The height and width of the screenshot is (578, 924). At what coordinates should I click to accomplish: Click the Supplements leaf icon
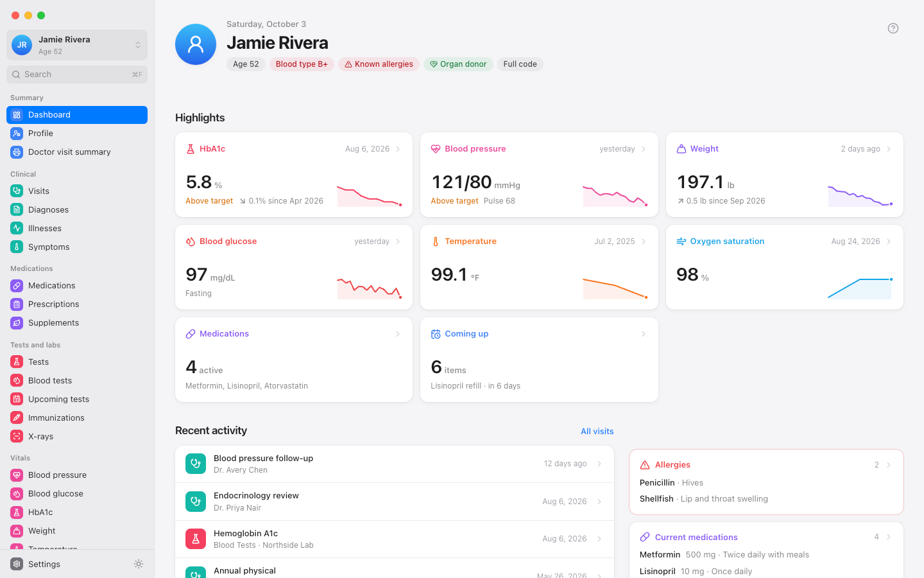coord(17,322)
